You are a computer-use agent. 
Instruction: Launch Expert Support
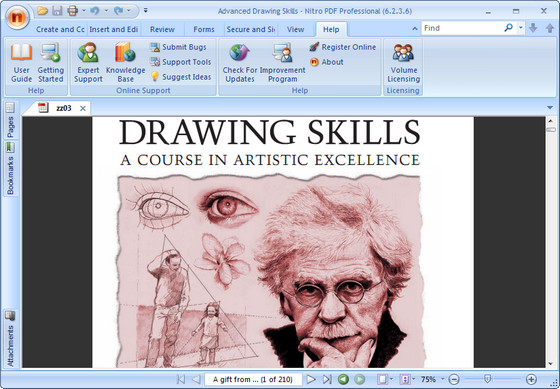click(88, 63)
